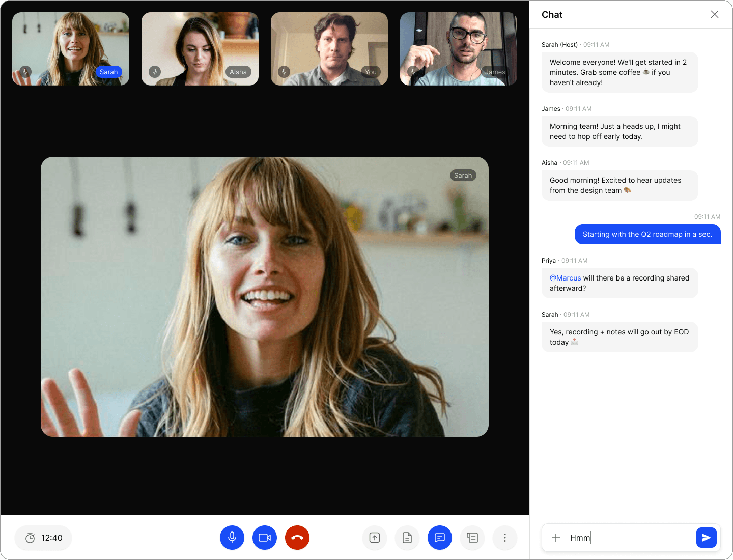Toggle the chat panel button
Viewport: 733px width, 560px height.
point(440,538)
